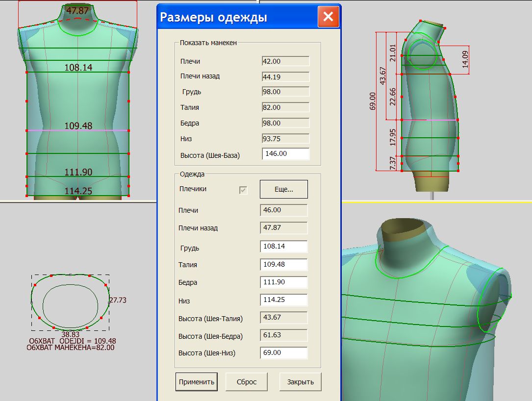Screen dimensions: 532x401
Task: Click the 109.48 waist measurement in front view
Action: 78,126
